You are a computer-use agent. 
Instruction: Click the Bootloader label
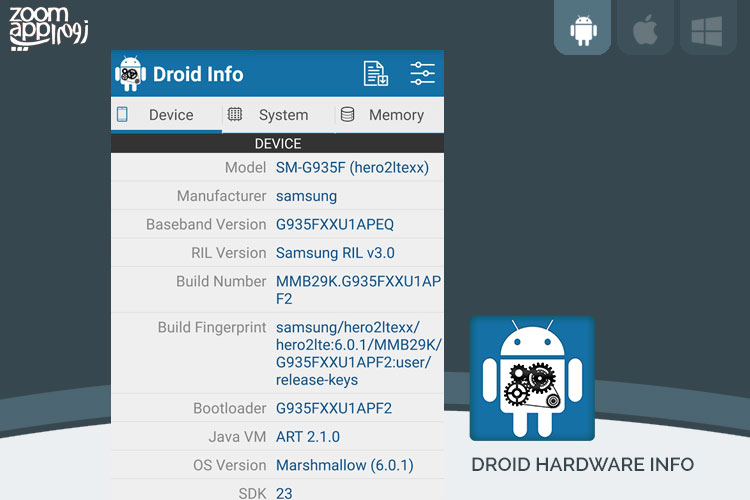pyautogui.click(x=230, y=408)
